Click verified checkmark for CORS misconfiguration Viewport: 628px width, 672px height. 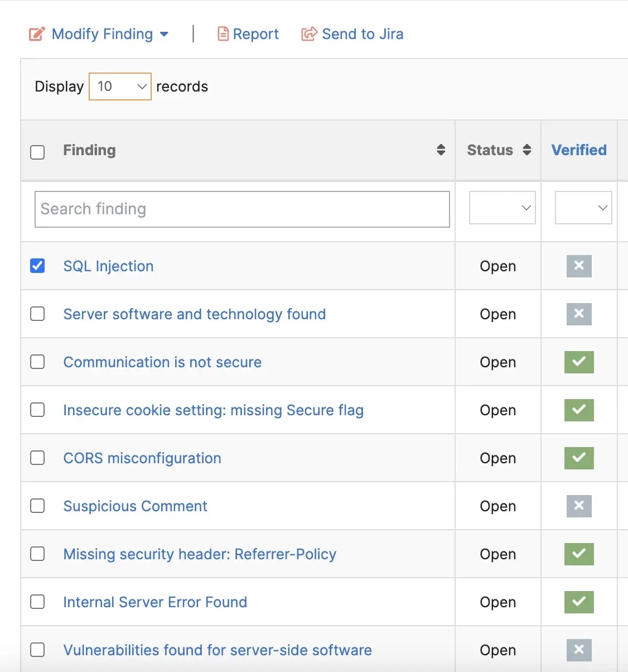coord(579,458)
